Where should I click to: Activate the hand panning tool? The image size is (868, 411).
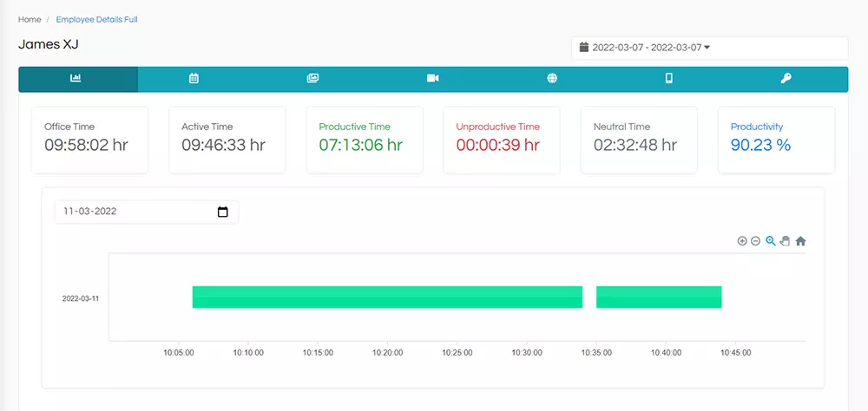point(785,241)
